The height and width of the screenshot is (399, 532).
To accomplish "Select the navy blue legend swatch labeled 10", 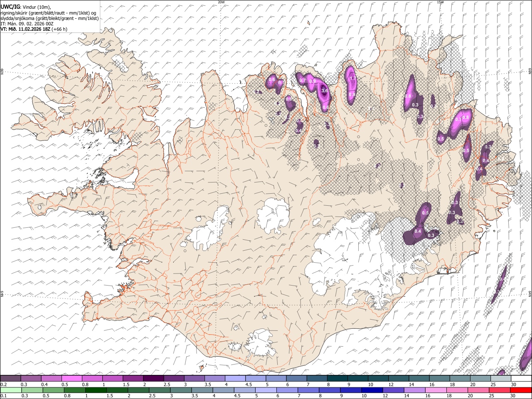I will [x=372, y=390].
